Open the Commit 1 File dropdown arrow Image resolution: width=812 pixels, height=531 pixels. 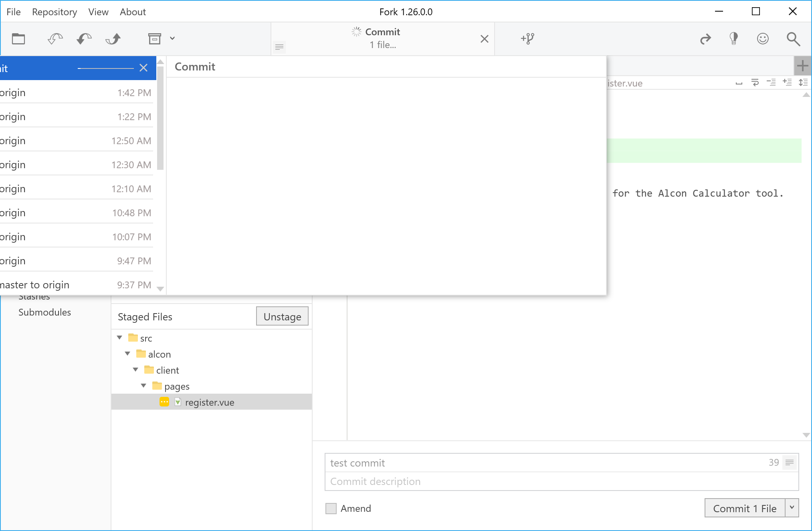coord(792,507)
